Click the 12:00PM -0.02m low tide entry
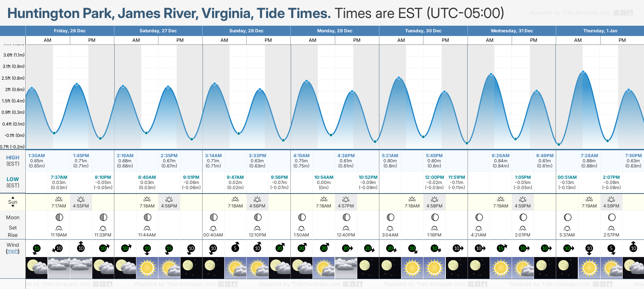Image resolution: width=644 pixels, height=289 pixels. point(434,182)
